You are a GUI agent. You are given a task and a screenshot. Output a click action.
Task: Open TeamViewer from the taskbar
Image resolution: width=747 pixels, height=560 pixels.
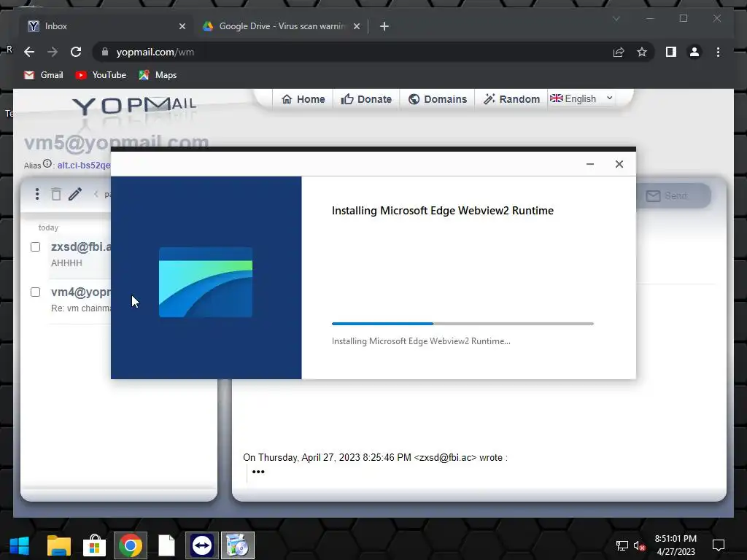click(x=202, y=545)
